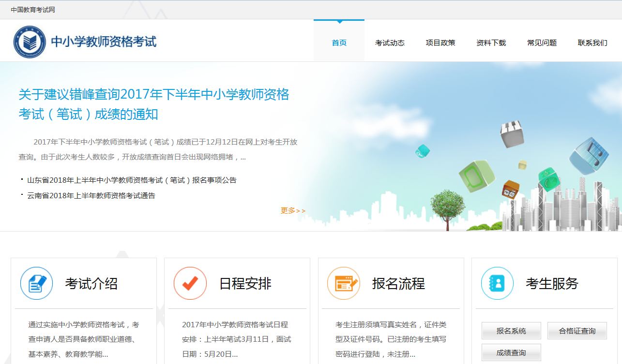Image resolution: width=622 pixels, height=364 pixels.
Task: Open the headline about 错峰查询 score notice
Action: tap(153, 104)
